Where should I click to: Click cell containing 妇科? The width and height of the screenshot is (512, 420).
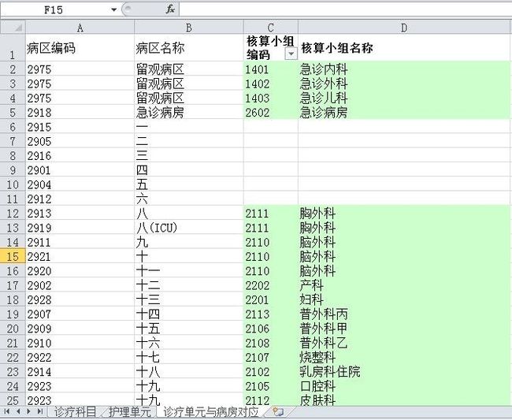(x=404, y=299)
